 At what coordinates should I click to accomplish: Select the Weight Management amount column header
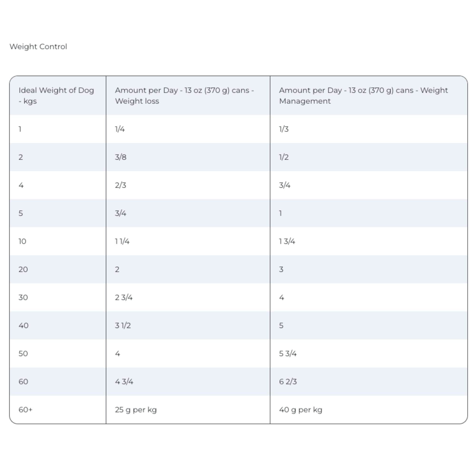click(x=363, y=96)
